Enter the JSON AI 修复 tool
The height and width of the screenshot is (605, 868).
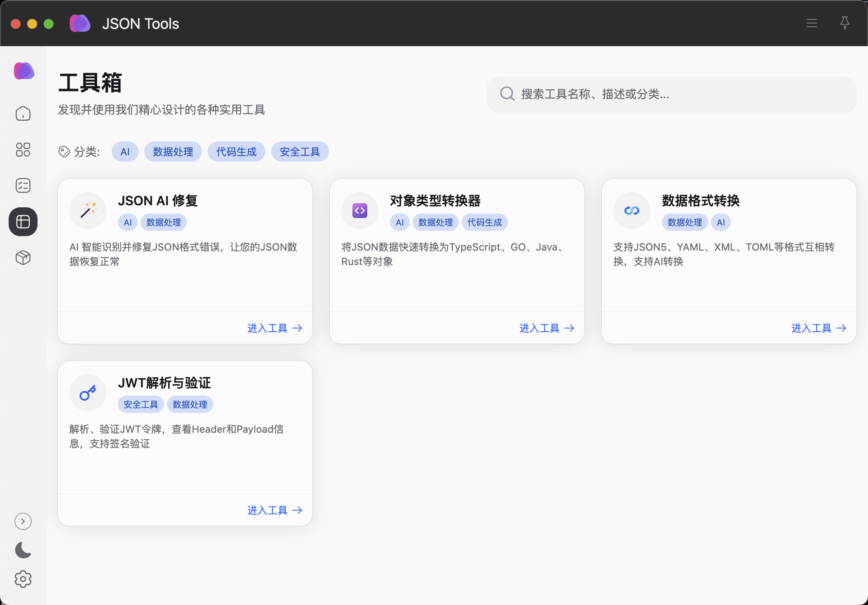pyautogui.click(x=274, y=328)
